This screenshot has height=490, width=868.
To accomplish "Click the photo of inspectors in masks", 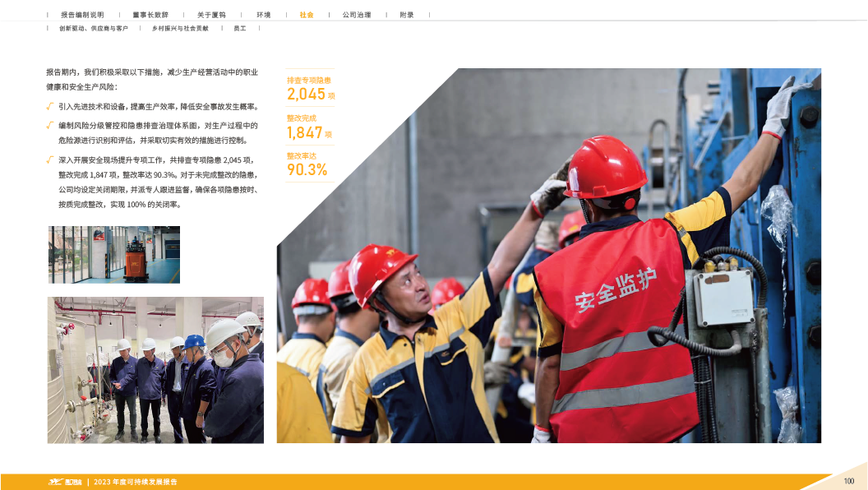I will [155, 370].
